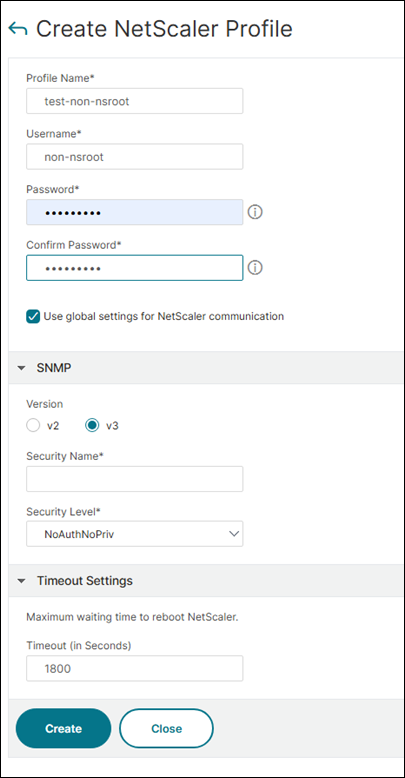This screenshot has height=778, width=405.
Task: Click the Close button
Action: pyautogui.click(x=167, y=728)
